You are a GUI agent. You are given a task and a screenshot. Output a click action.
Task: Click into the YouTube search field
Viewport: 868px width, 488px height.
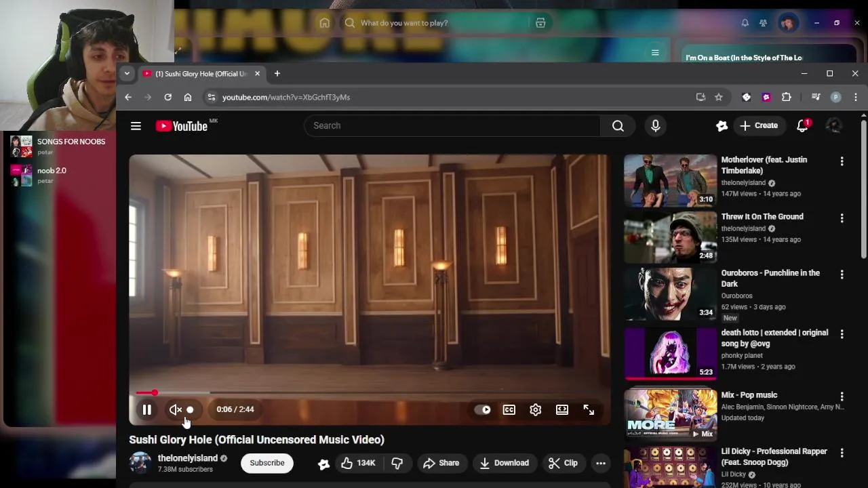(452, 125)
